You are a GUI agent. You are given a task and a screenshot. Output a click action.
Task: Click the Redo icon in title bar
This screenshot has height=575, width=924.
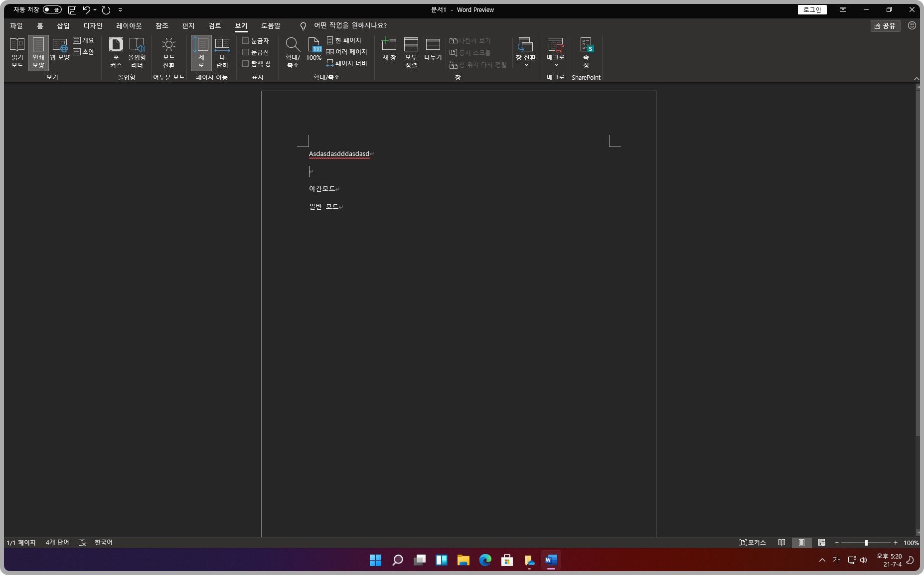tap(106, 10)
